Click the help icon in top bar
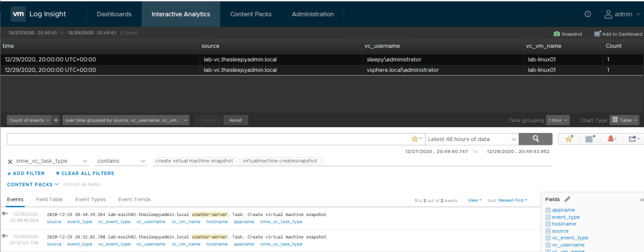 point(587,14)
